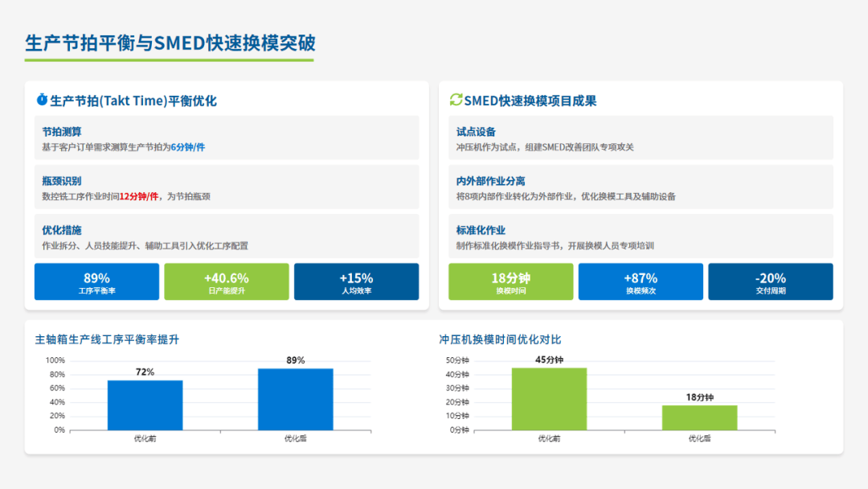This screenshot has height=489, width=868.
Task: Select the 18分钟 换模时间 green card
Action: click(x=510, y=281)
